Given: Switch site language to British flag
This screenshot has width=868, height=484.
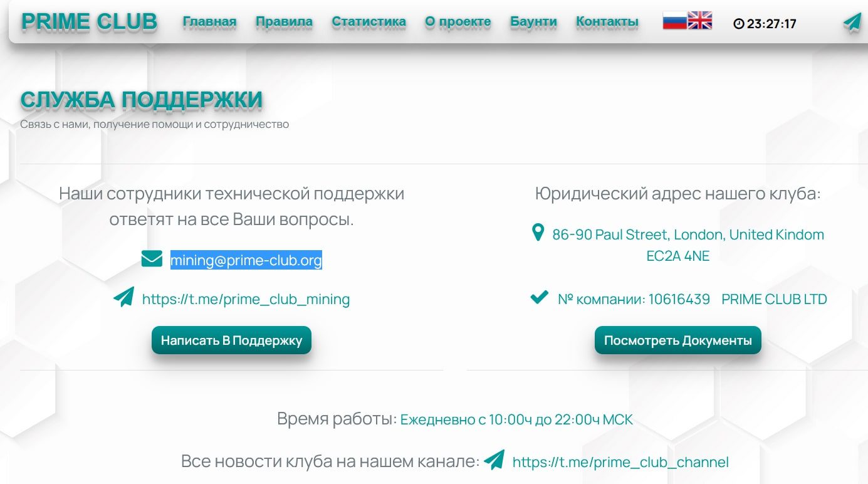Looking at the screenshot, I should [700, 21].
